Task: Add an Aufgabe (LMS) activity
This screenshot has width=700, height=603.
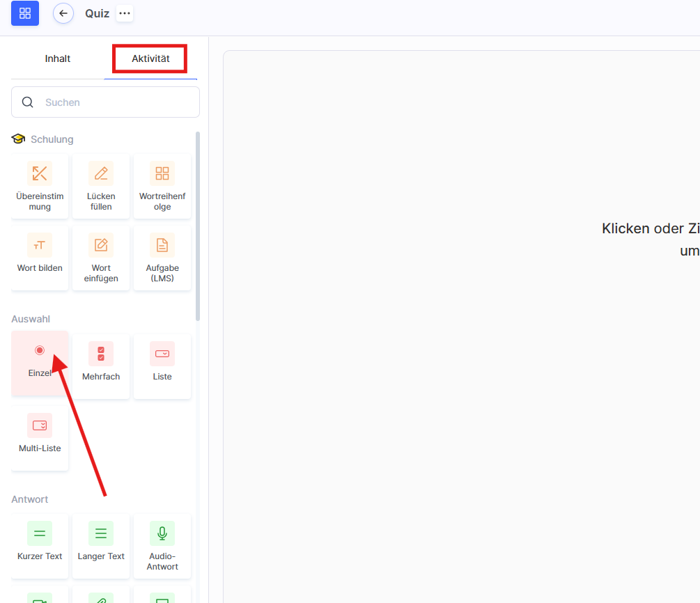Action: pyautogui.click(x=162, y=258)
